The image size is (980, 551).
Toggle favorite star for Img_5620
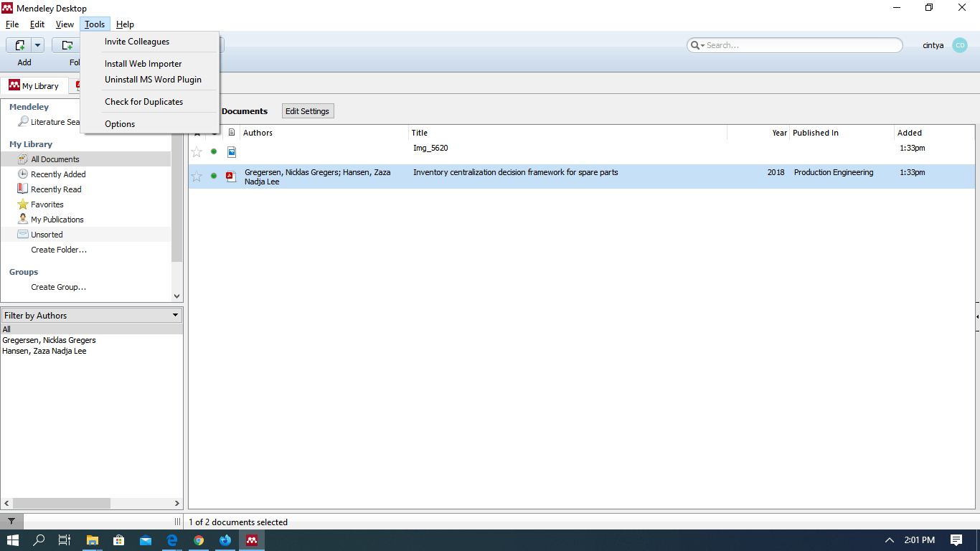[197, 152]
